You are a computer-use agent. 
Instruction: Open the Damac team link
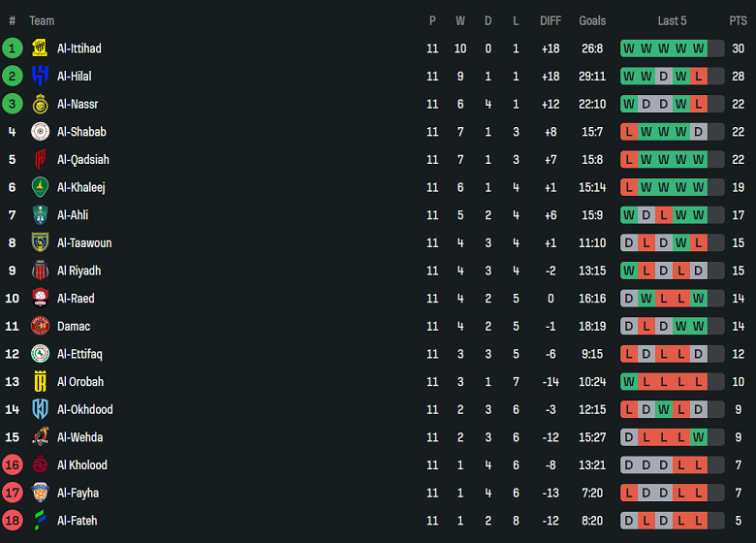click(x=74, y=326)
